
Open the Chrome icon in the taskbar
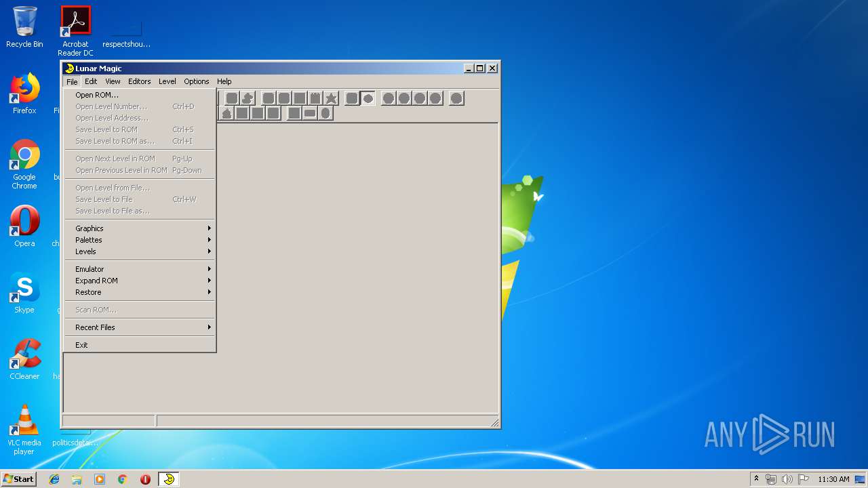123,479
